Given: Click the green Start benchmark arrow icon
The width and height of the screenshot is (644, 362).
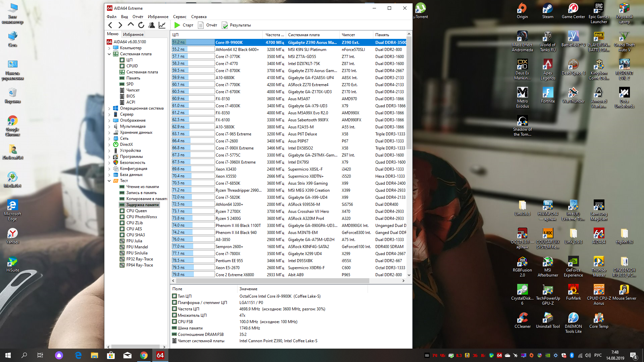Looking at the screenshot, I should tap(177, 25).
